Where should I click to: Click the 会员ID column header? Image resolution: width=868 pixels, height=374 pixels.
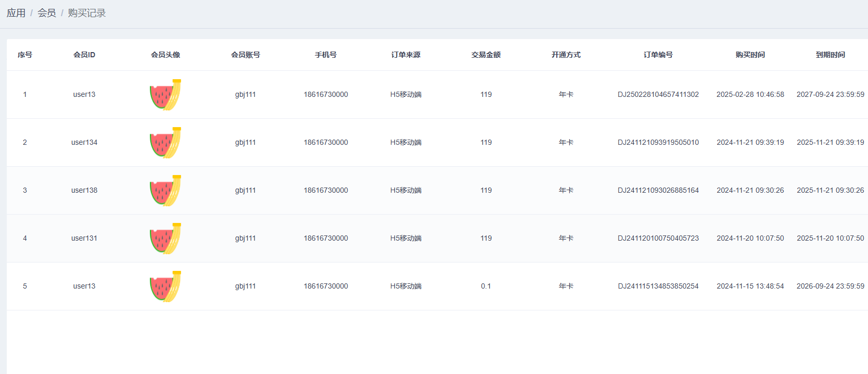84,55
